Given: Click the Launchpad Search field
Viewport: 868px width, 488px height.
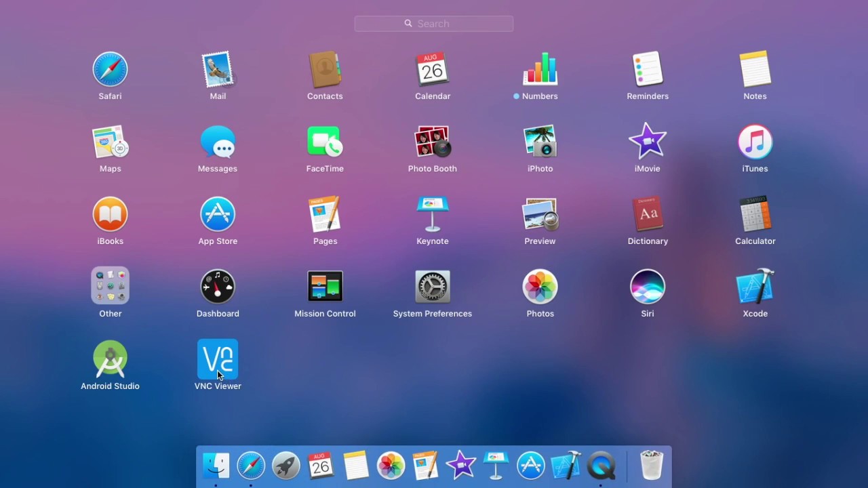Looking at the screenshot, I should pos(434,24).
